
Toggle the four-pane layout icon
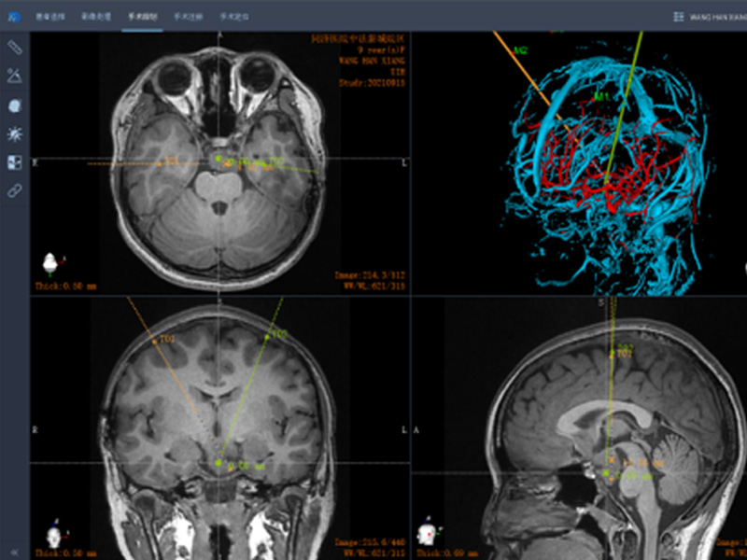click(14, 162)
